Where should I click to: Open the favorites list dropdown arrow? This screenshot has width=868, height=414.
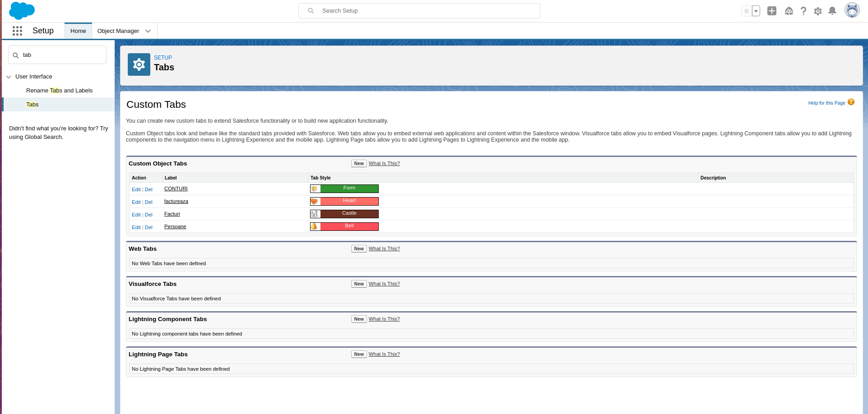pyautogui.click(x=756, y=11)
